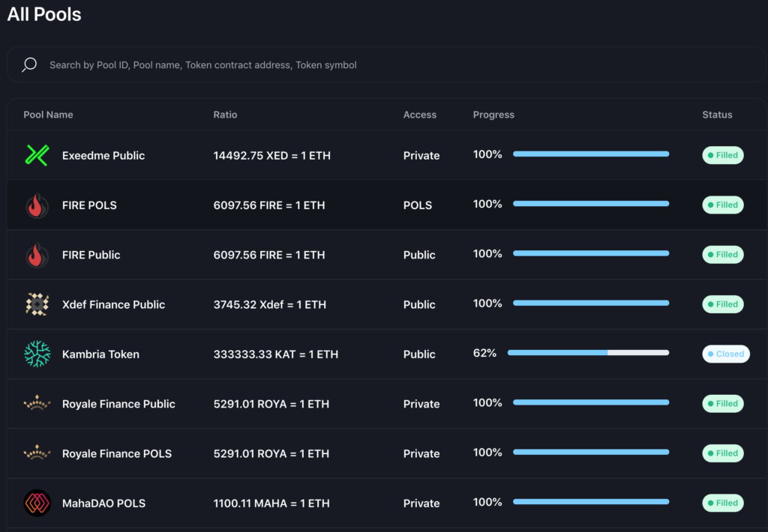768x532 pixels.
Task: Click the FIRE POLS flame logo
Action: (37, 205)
